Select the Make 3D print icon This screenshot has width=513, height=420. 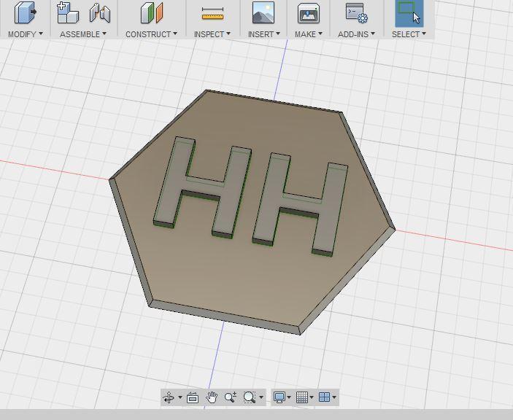[x=308, y=13]
